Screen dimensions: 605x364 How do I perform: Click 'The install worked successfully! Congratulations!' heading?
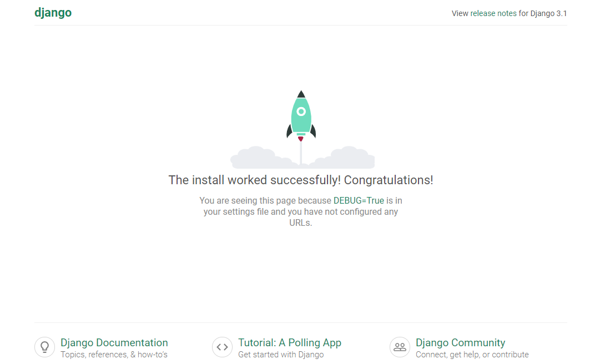301,180
